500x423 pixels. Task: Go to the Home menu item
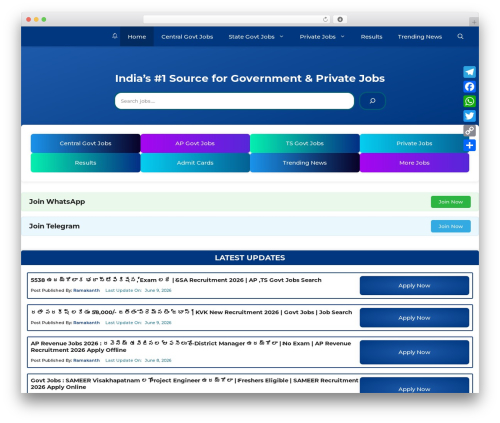[137, 37]
